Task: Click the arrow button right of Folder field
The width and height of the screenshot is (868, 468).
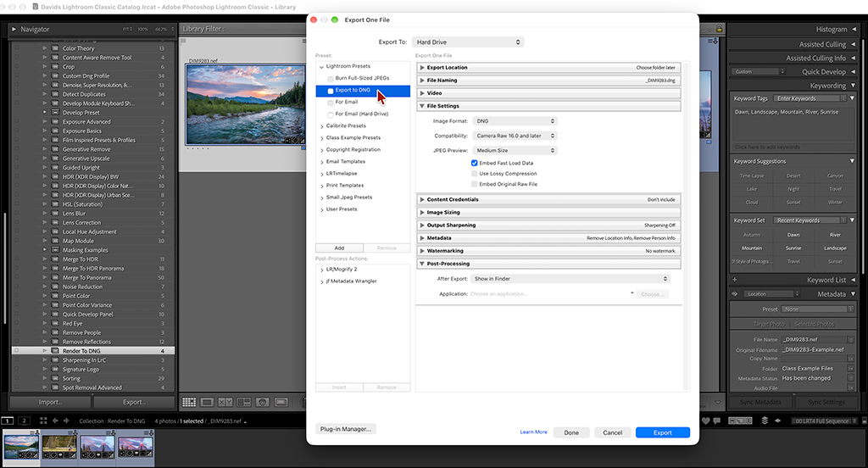Action: [x=851, y=368]
